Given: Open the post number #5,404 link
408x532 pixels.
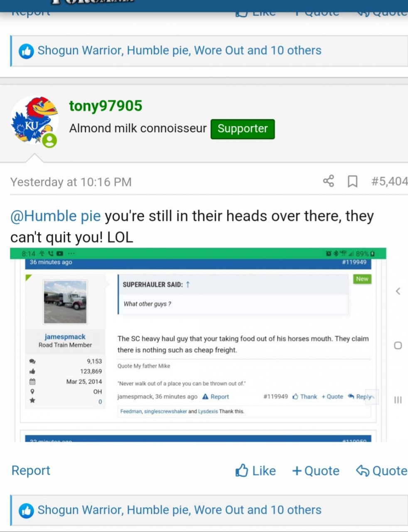Looking at the screenshot, I should click(x=389, y=181).
